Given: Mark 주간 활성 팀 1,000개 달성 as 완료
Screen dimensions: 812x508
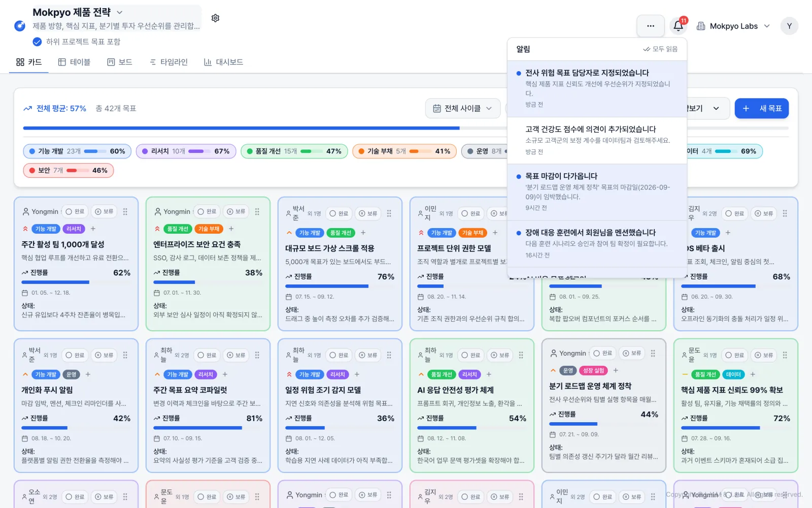Looking at the screenshot, I should pyautogui.click(x=75, y=211).
